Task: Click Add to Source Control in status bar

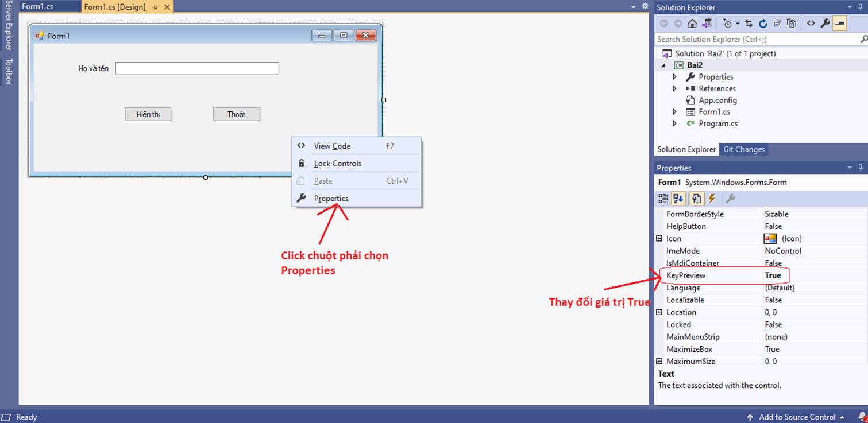Action: (798, 417)
